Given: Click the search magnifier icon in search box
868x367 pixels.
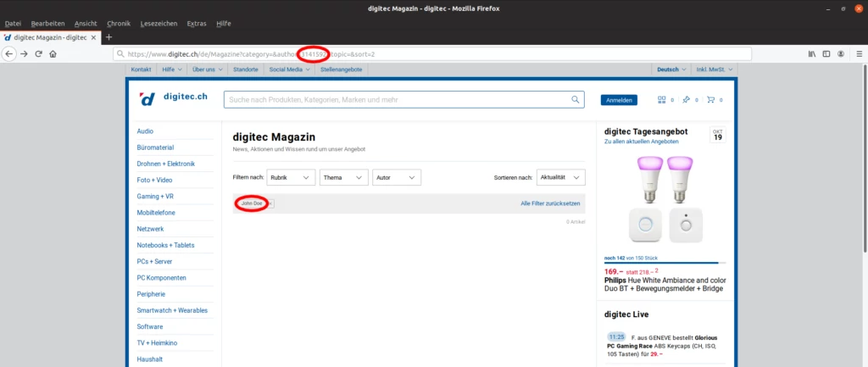Looking at the screenshot, I should tap(576, 100).
